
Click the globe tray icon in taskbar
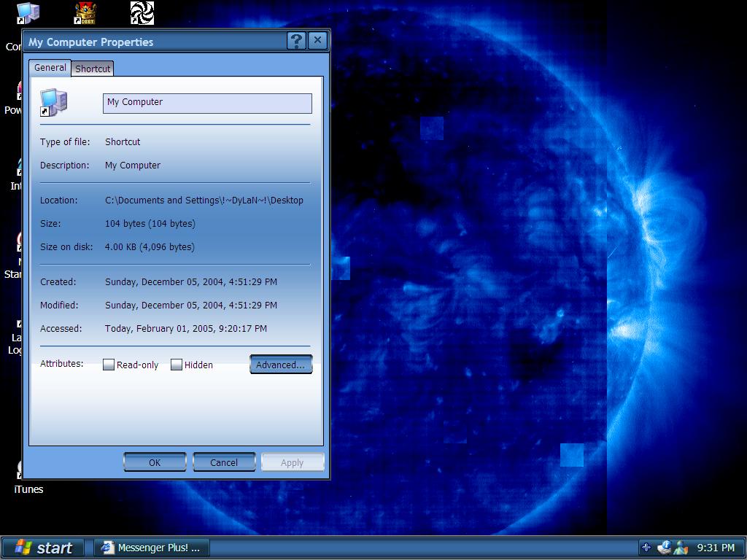[x=664, y=547]
